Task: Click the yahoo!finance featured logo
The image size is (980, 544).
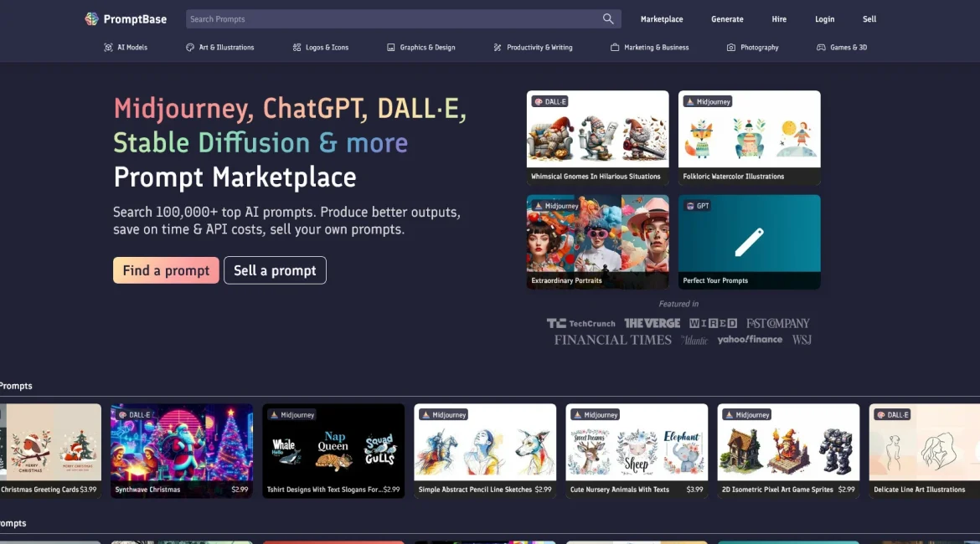Action: pos(750,340)
